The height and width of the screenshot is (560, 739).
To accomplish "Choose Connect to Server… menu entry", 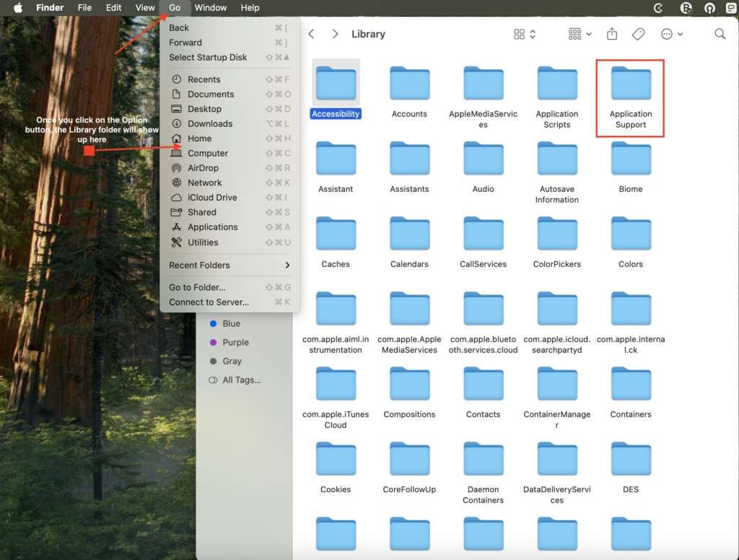I will pos(209,302).
